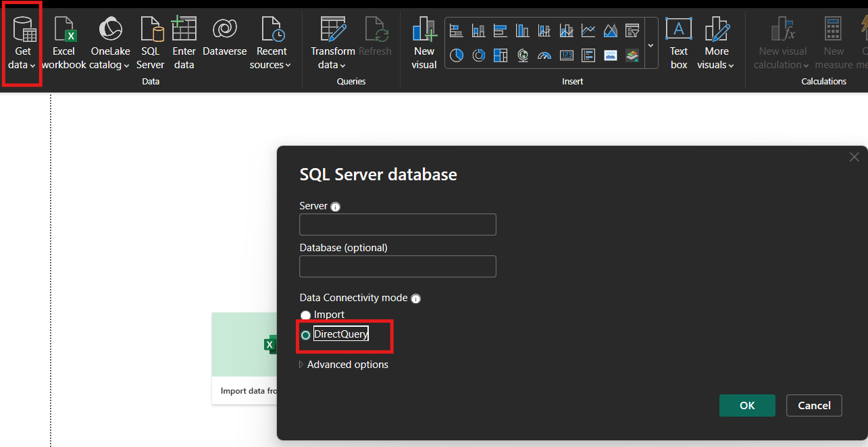Insert the globe map visual
Image resolution: width=868 pixels, height=447 pixels.
[x=523, y=55]
